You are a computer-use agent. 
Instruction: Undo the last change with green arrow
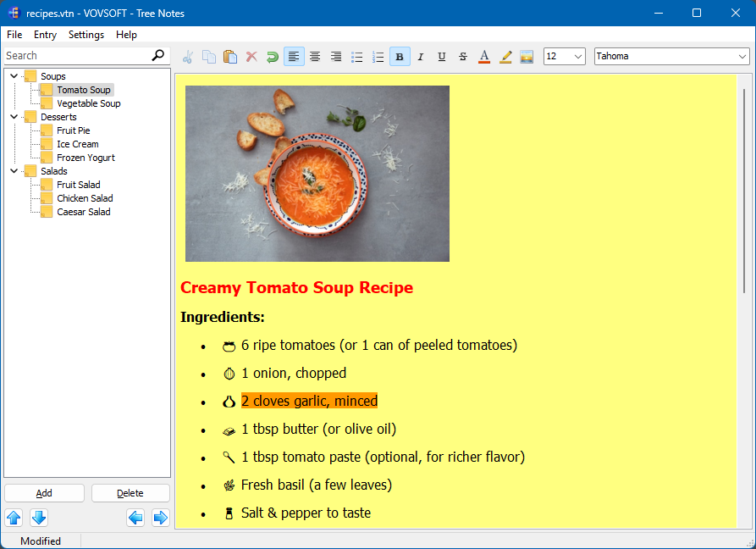click(272, 56)
